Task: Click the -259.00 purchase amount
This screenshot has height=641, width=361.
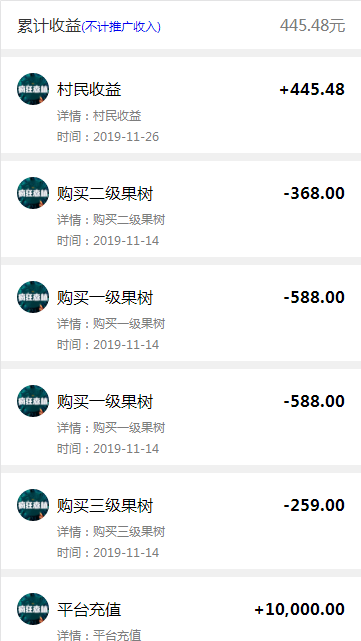Action: point(314,506)
